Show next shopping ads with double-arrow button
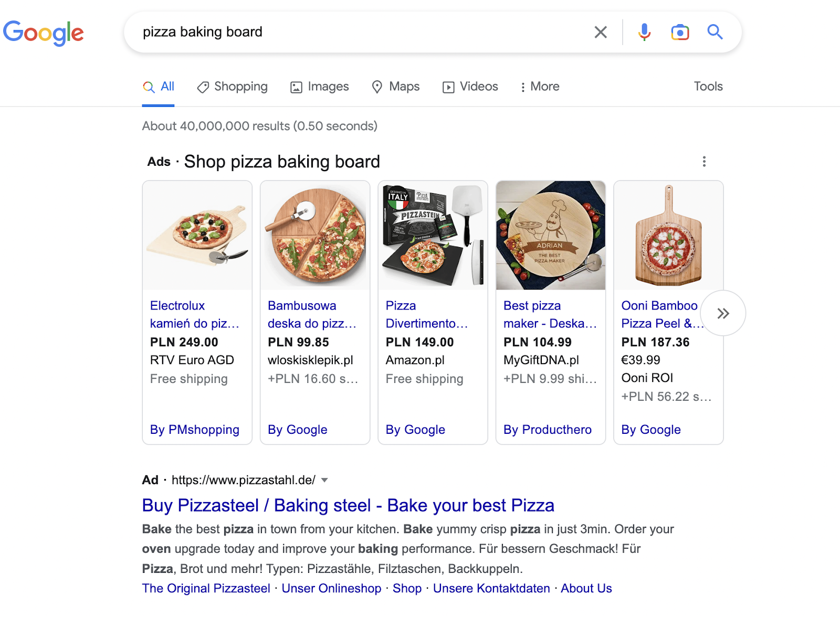This screenshot has height=618, width=840. [723, 313]
